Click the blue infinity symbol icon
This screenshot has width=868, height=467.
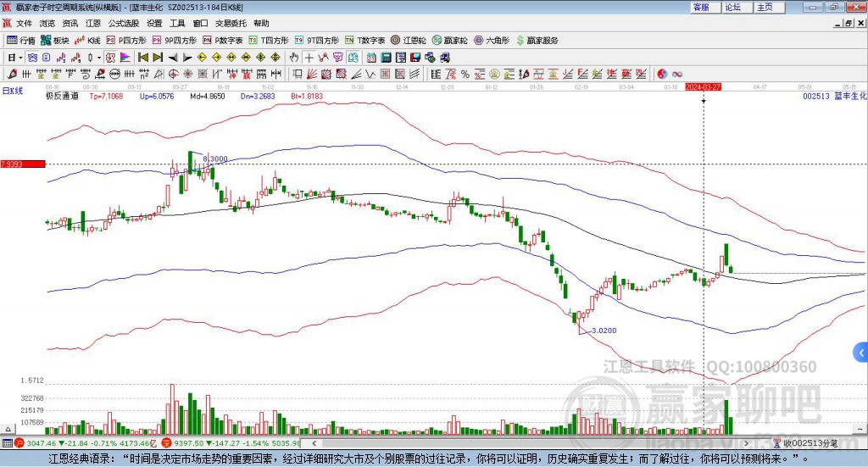tap(677, 74)
